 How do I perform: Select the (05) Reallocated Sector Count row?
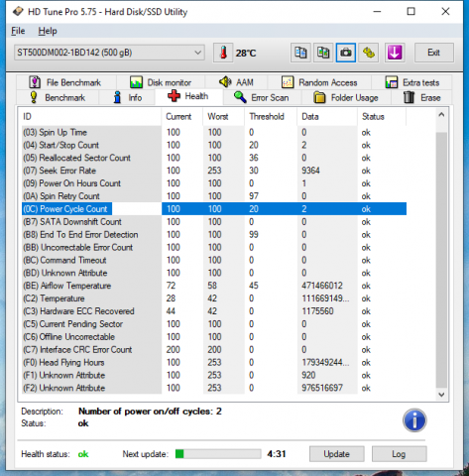[214, 158]
